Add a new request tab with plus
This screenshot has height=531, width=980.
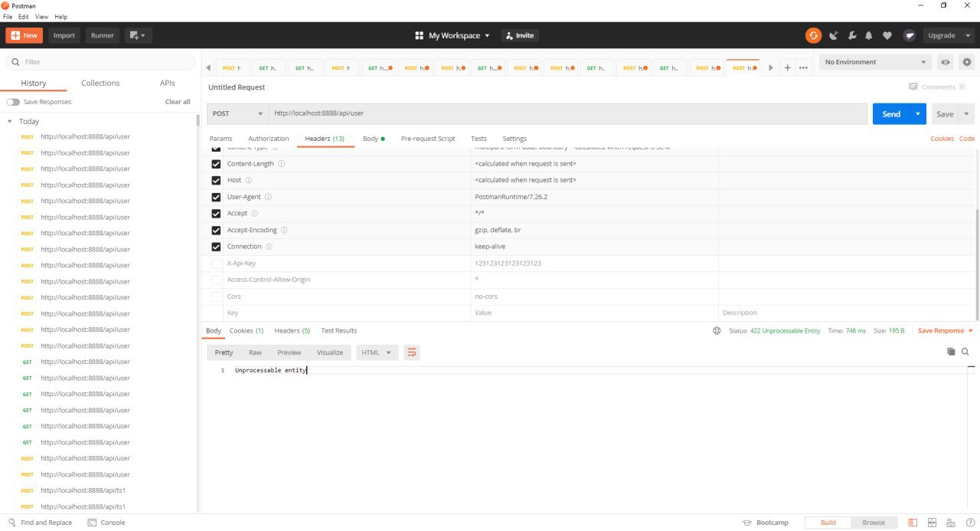(787, 67)
